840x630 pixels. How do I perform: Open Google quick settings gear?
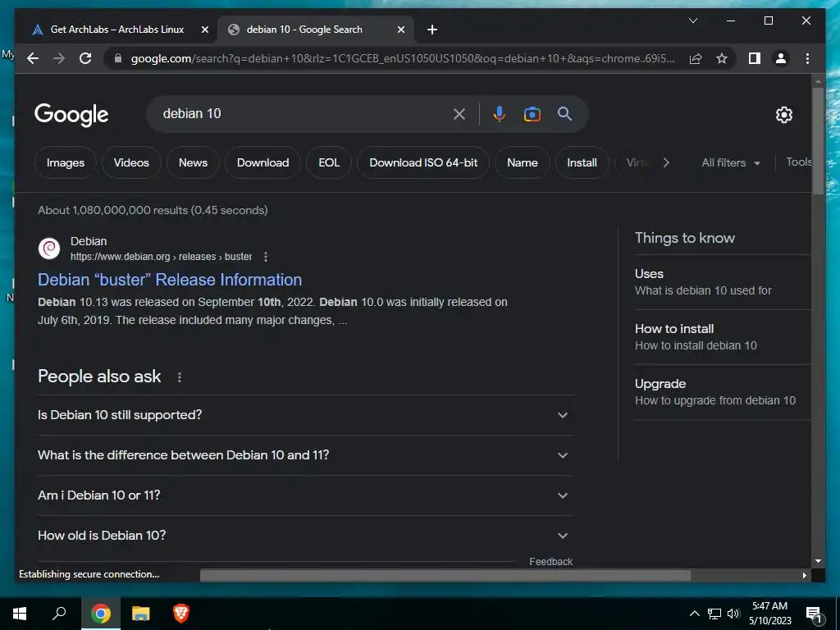pos(783,114)
